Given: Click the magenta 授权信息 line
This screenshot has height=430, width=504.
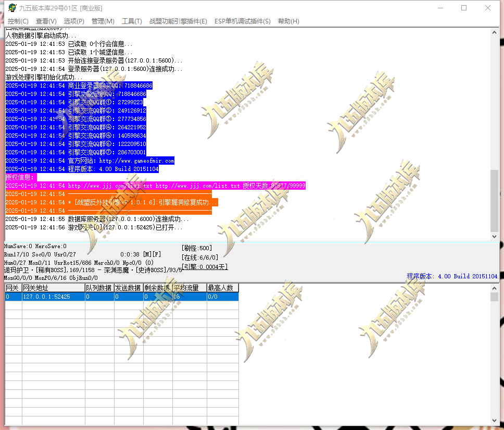Looking at the screenshot, I should tap(21, 177).
